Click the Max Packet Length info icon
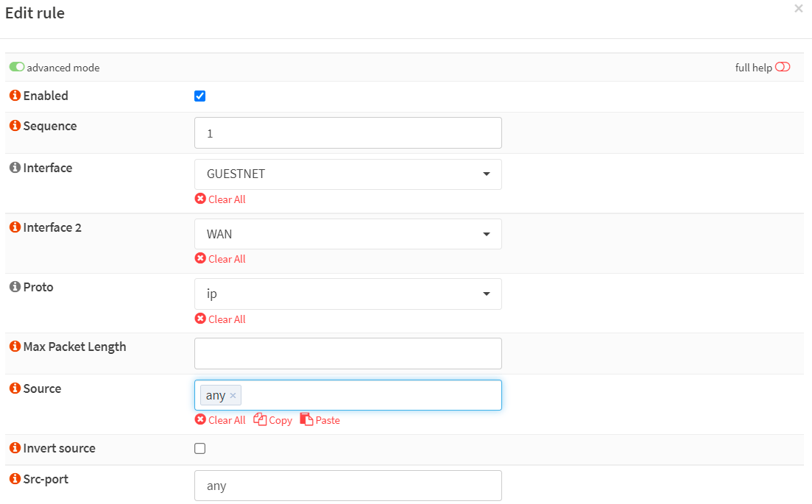The width and height of the screenshot is (812, 504). (15, 347)
